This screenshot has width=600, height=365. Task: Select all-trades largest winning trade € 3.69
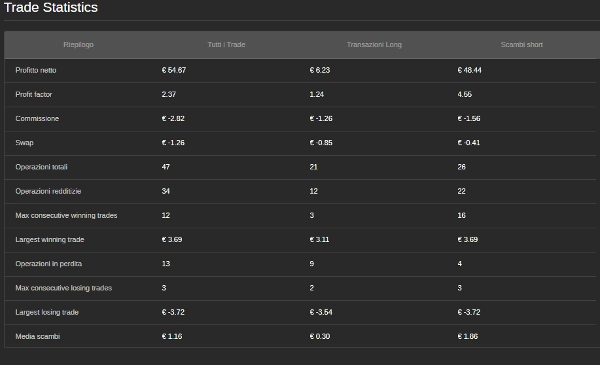tap(172, 240)
